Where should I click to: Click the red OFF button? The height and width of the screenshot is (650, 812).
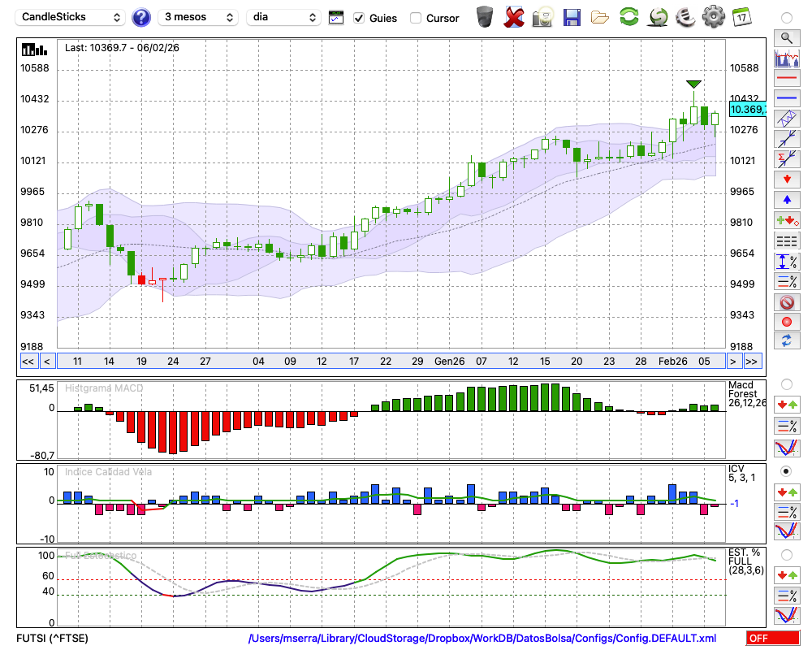tap(772, 639)
